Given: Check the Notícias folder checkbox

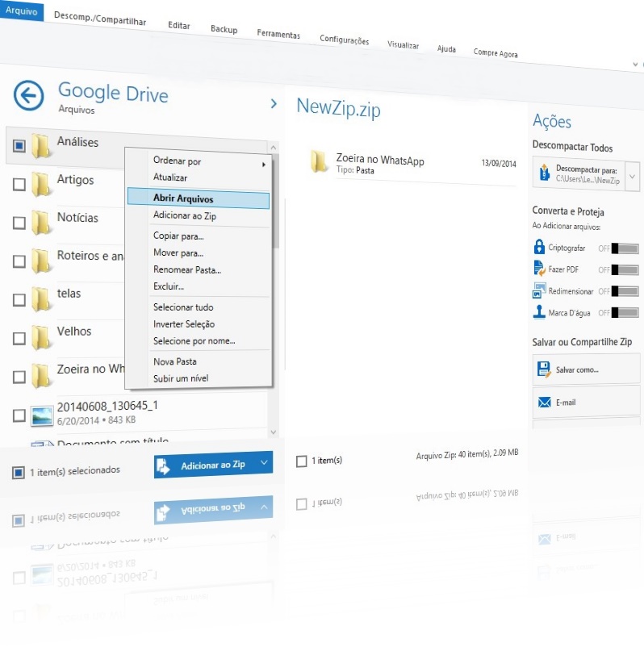Looking at the screenshot, I should (x=19, y=223).
